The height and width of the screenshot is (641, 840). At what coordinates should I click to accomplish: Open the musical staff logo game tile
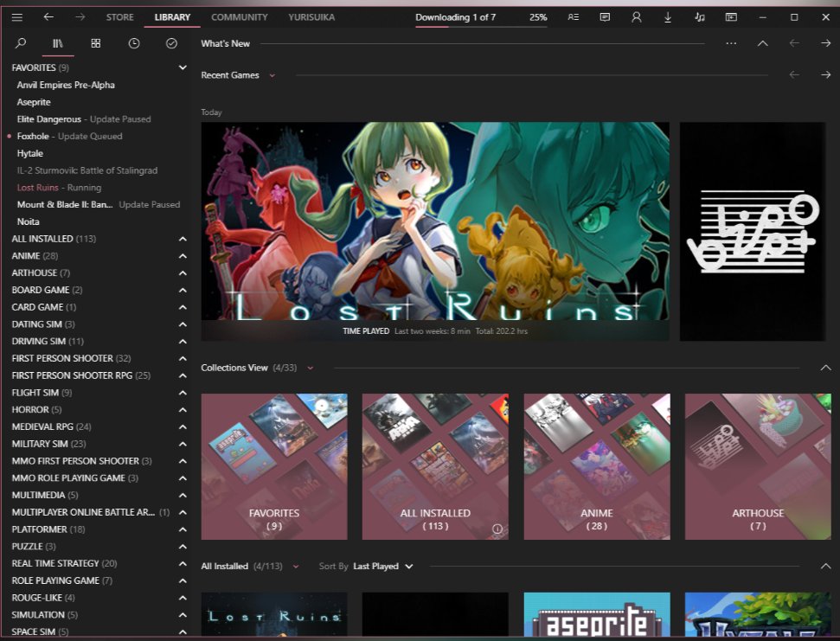[x=752, y=231]
